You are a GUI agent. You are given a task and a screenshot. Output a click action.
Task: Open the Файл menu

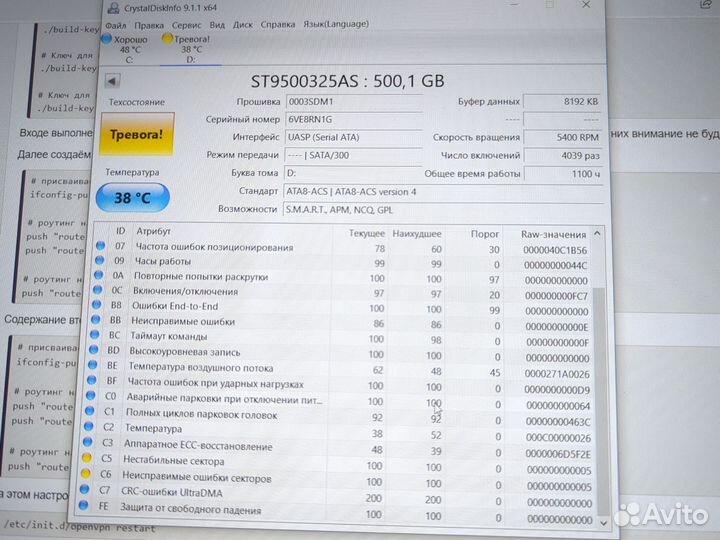pos(116,25)
